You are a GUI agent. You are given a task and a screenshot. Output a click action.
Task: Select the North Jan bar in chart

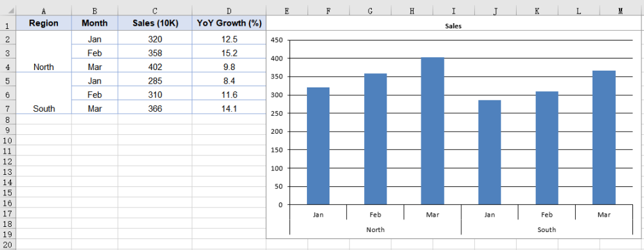tap(318, 146)
